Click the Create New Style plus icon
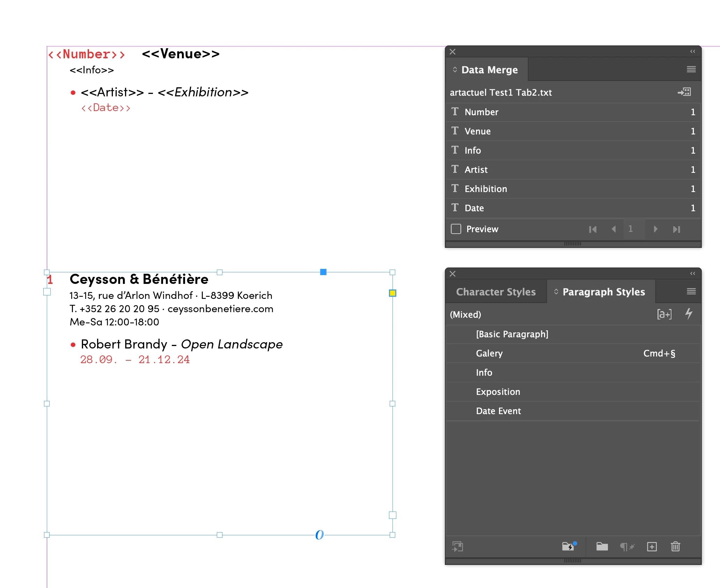Screen dimensions: 720x588 (652, 546)
